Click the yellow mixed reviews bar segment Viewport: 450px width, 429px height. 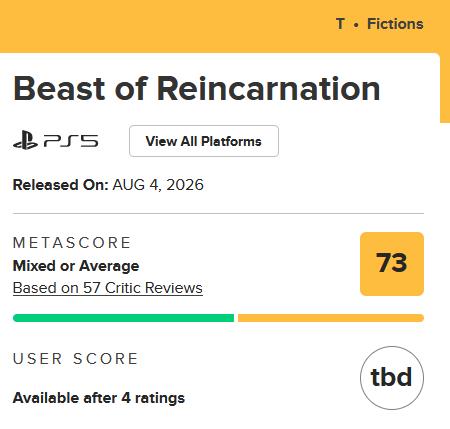[x=331, y=318]
